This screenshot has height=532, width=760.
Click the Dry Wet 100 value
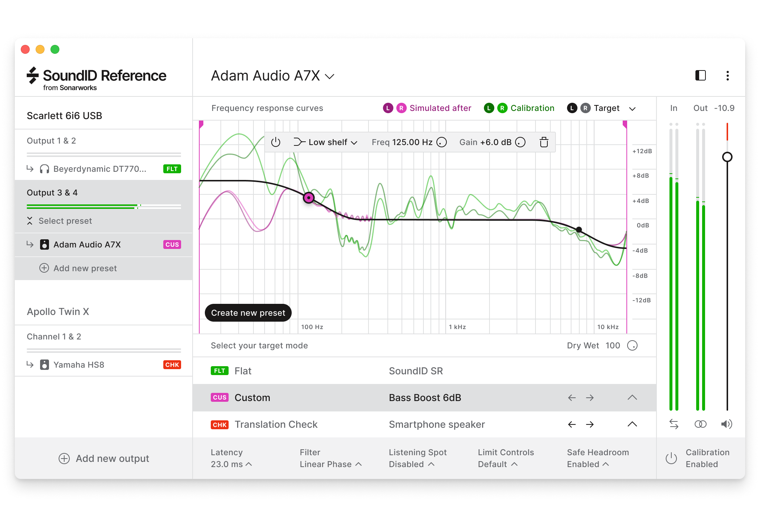pyautogui.click(x=613, y=345)
